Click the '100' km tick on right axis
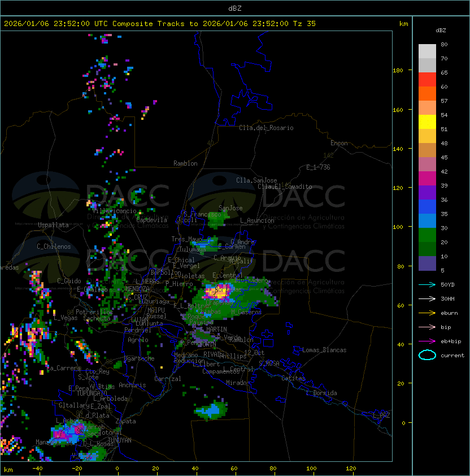The height and width of the screenshot is (476, 470). point(398,227)
